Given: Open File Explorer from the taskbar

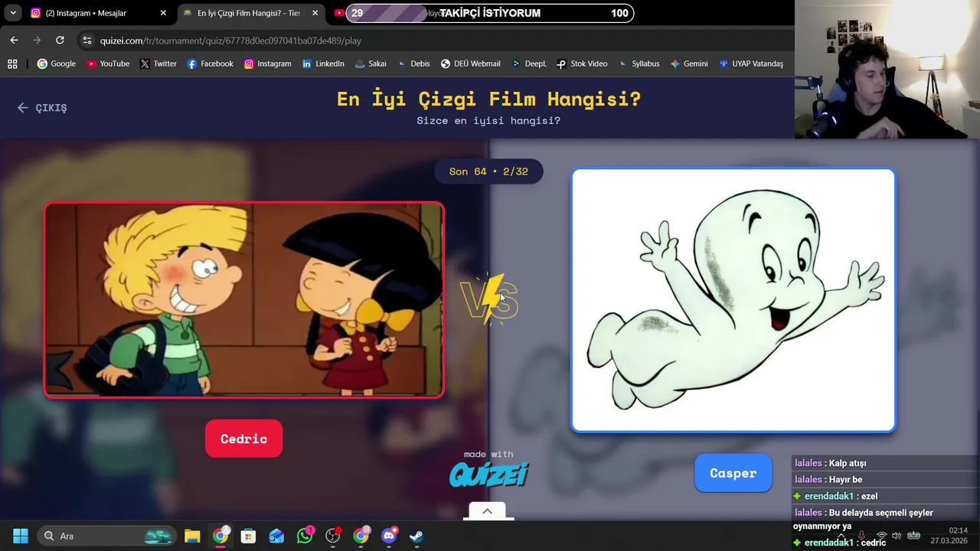Looking at the screenshot, I should click(192, 536).
